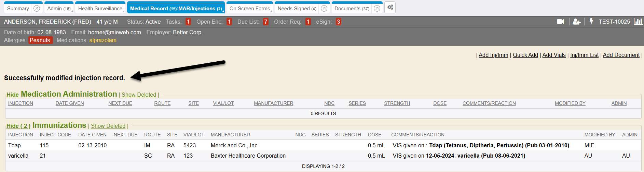This screenshot has height=172, width=644.
Task: Expand the Admin tab dropdown
Action: tap(72, 11)
